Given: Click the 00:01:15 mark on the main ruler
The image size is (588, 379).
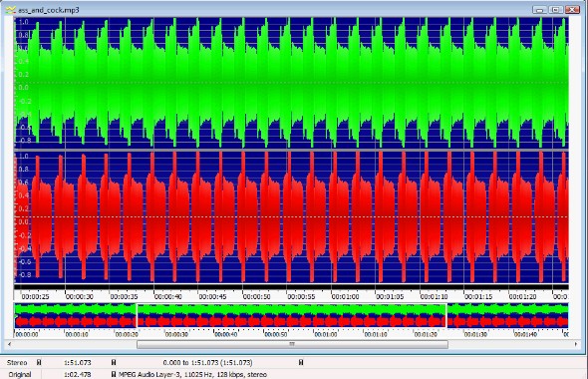Looking at the screenshot, I should coord(478,297).
